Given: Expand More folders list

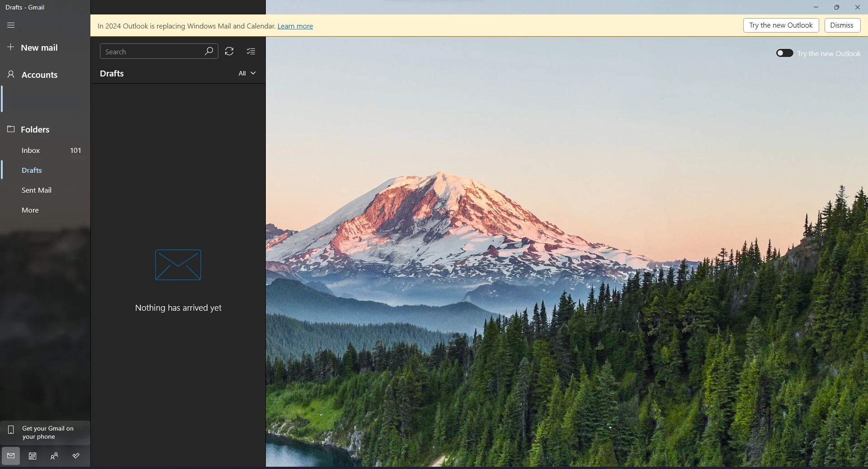Looking at the screenshot, I should 30,210.
